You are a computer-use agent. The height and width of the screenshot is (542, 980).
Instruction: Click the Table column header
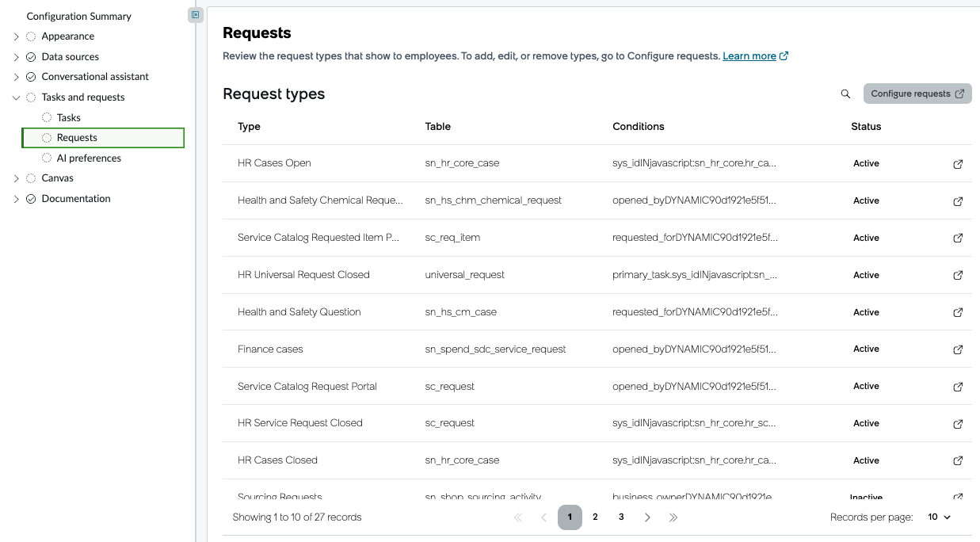coord(438,127)
